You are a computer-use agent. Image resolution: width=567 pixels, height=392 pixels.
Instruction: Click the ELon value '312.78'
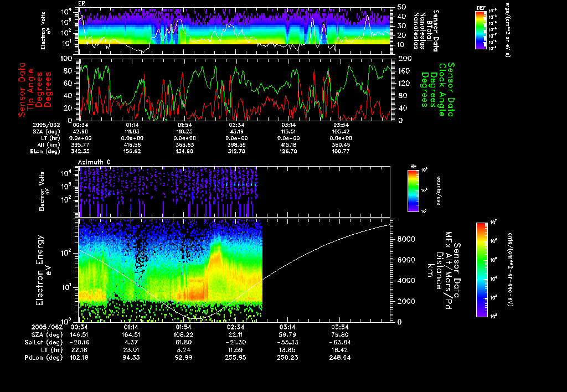(236, 151)
